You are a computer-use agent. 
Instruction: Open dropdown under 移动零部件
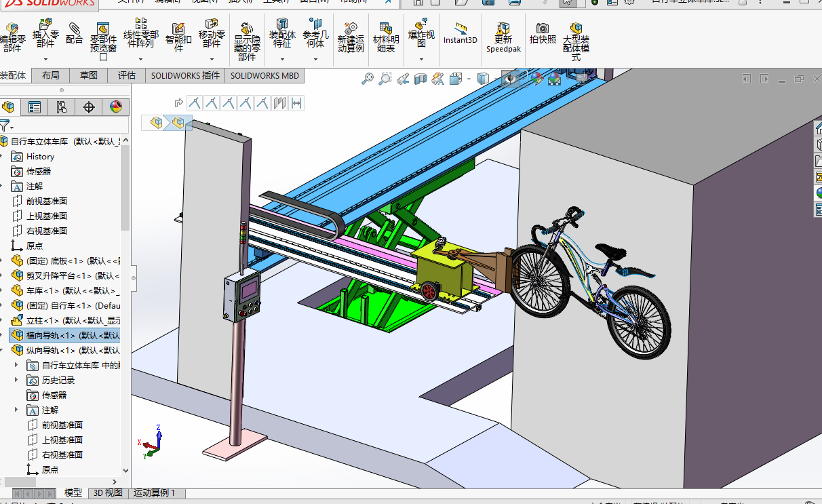(212, 59)
